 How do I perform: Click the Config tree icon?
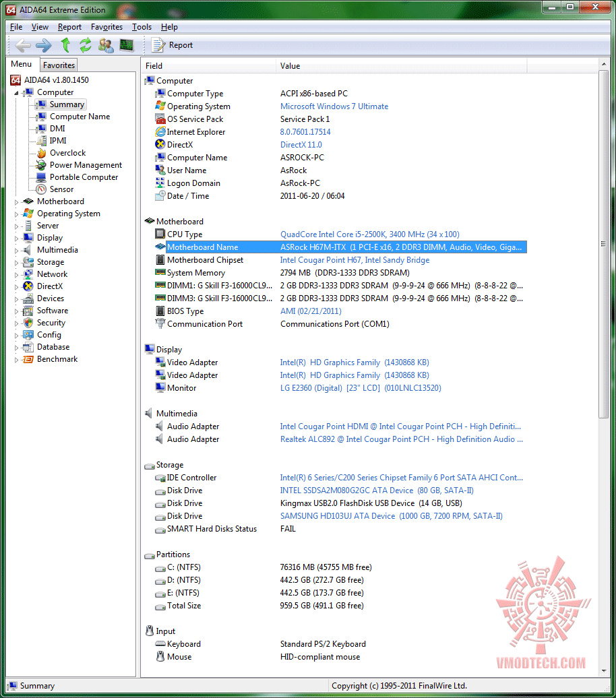coord(28,335)
